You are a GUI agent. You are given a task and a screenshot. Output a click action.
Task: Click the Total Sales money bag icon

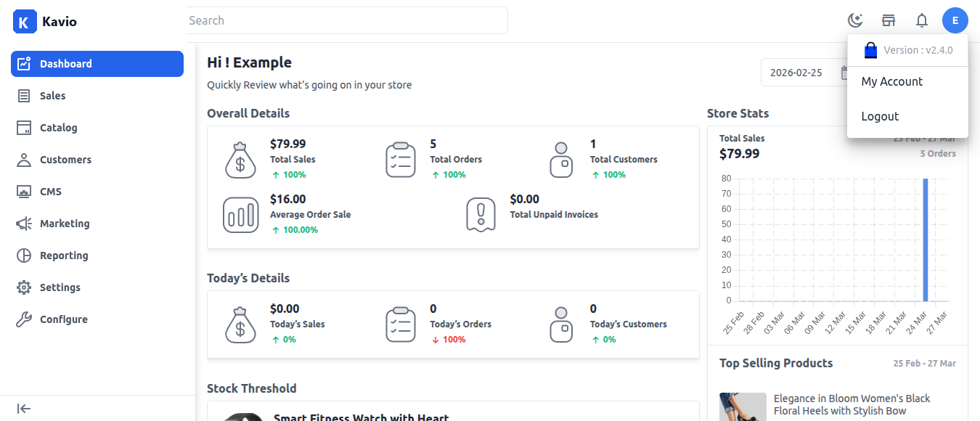(x=240, y=160)
